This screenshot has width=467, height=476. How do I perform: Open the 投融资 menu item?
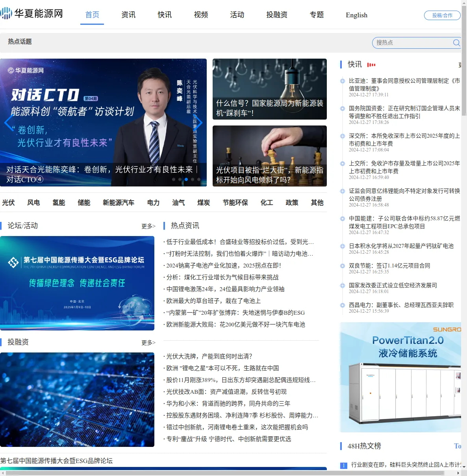(x=277, y=15)
